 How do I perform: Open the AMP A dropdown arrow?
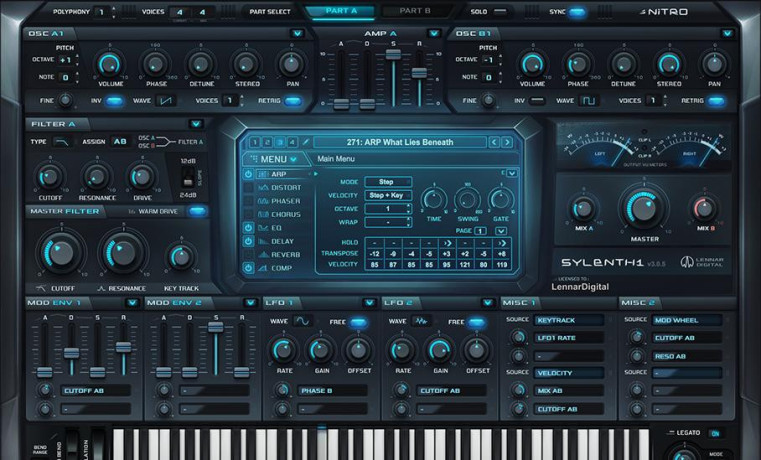click(x=434, y=33)
